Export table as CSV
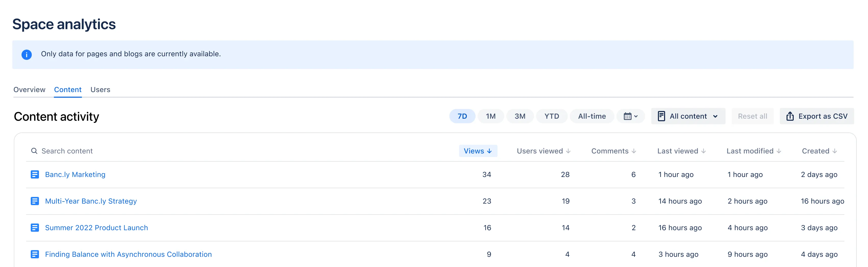Image resolution: width=868 pixels, height=267 pixels. click(x=817, y=116)
